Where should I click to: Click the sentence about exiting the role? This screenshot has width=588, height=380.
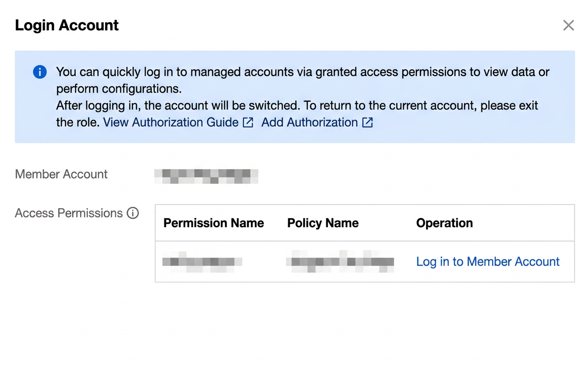pos(297,114)
